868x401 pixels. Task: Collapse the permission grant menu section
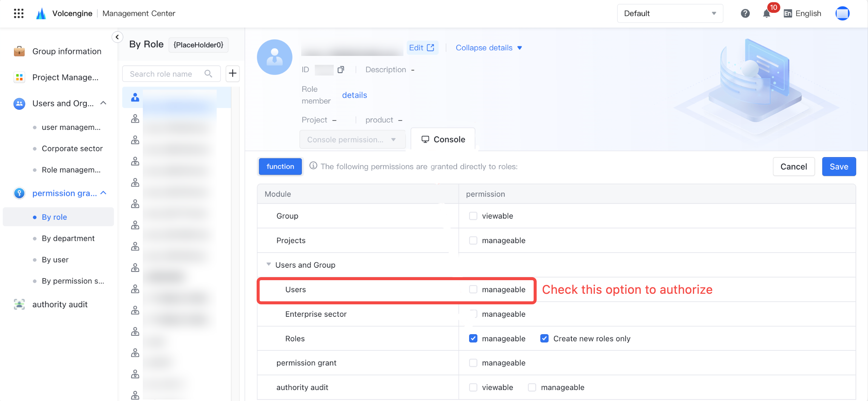[x=103, y=193]
